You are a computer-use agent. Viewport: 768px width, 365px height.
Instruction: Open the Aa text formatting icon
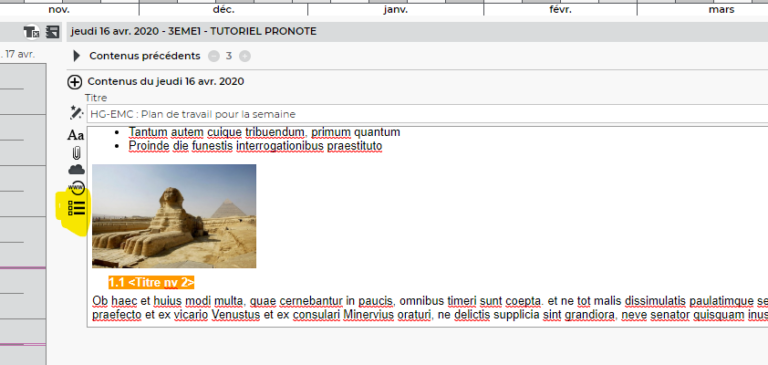tap(75, 135)
